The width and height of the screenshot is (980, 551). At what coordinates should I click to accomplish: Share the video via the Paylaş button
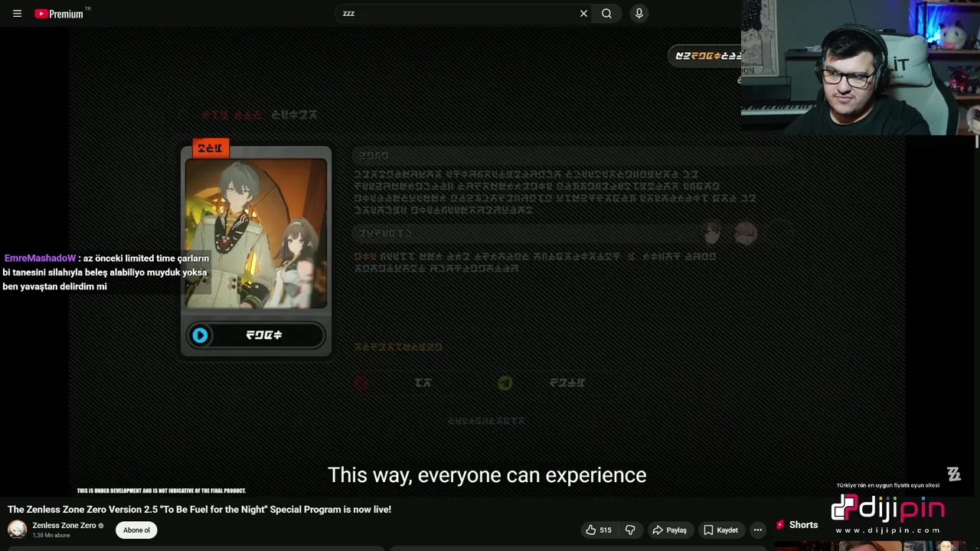tap(669, 530)
